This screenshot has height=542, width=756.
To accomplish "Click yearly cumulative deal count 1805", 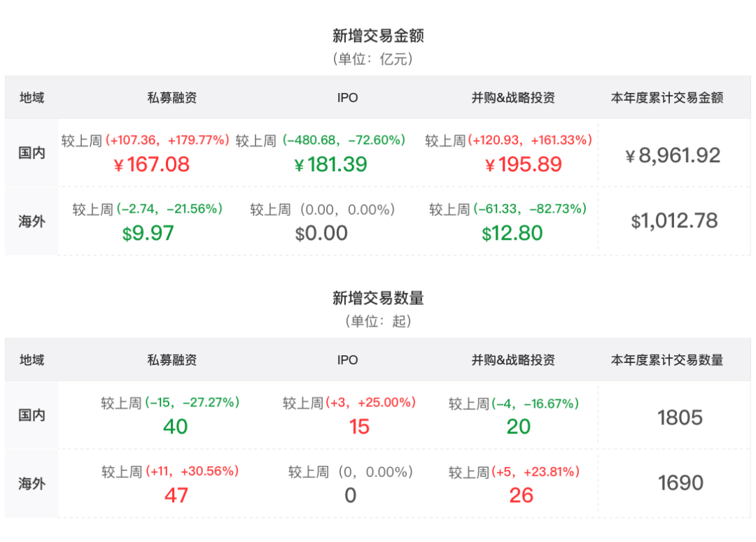I will [x=680, y=418].
